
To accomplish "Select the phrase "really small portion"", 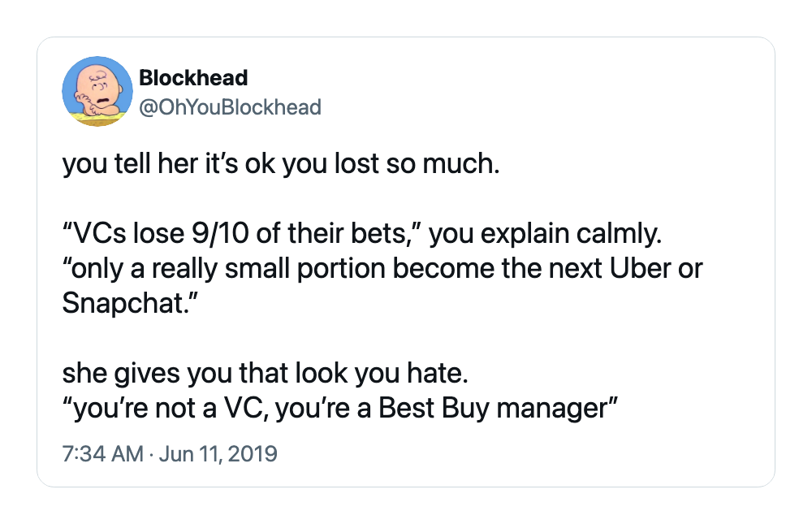I will [x=268, y=270].
